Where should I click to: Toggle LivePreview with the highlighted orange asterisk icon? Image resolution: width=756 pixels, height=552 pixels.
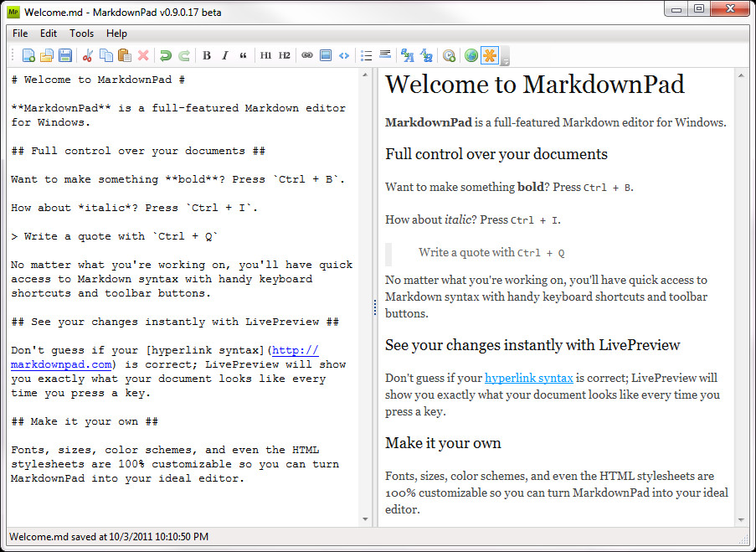490,55
